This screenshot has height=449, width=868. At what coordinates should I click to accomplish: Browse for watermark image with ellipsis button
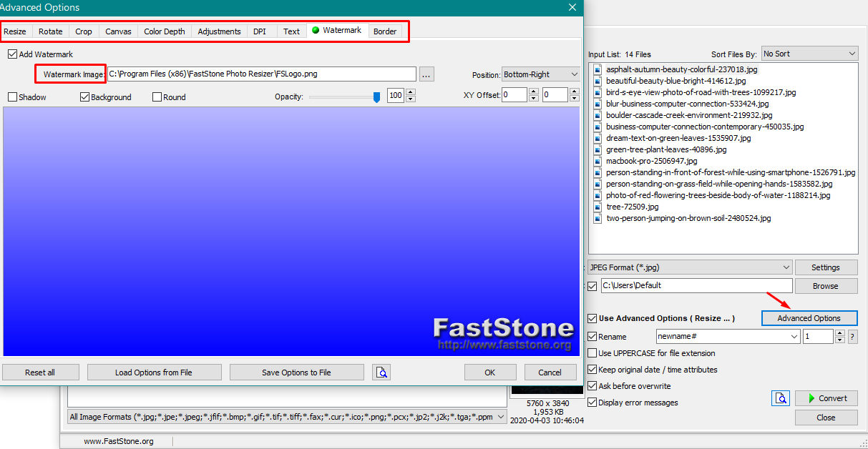pos(426,74)
